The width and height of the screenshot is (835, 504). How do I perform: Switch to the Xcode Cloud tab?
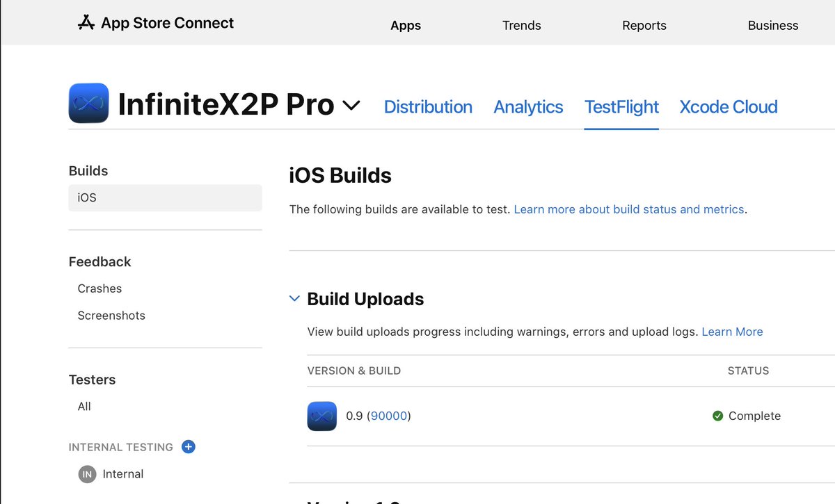point(729,106)
